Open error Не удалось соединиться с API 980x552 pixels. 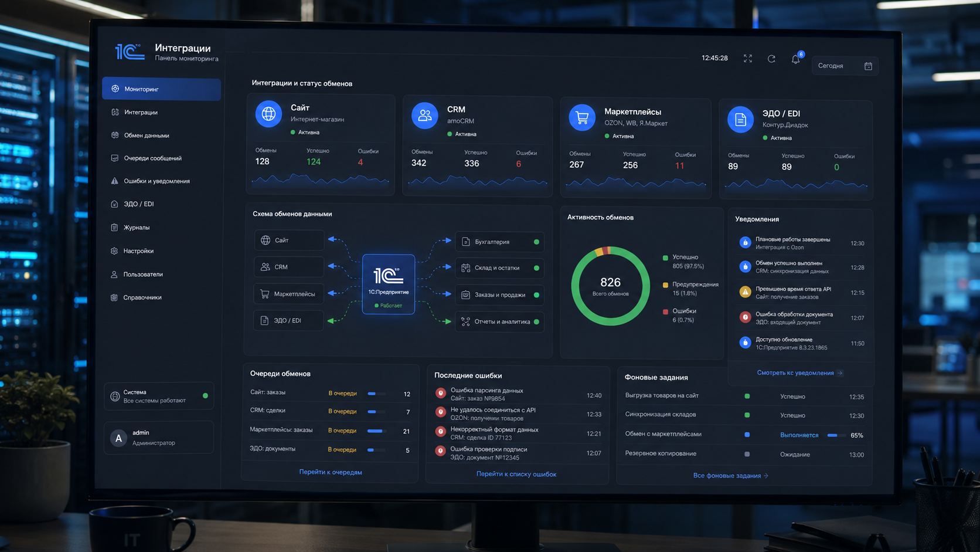(518, 414)
